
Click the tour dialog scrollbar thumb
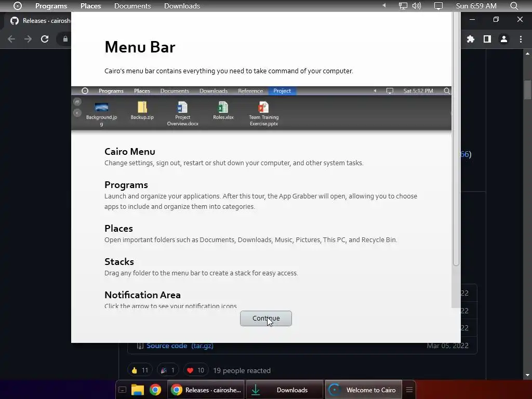[x=456, y=139]
